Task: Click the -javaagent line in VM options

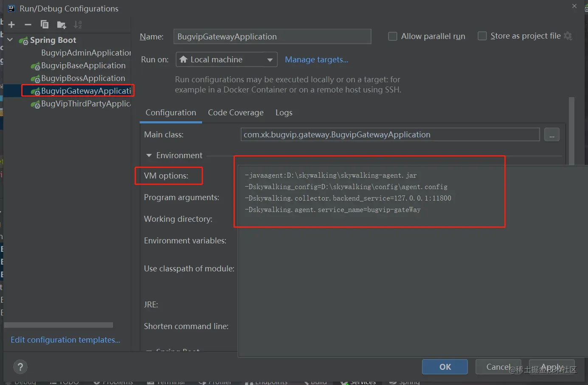Action: [x=331, y=176]
